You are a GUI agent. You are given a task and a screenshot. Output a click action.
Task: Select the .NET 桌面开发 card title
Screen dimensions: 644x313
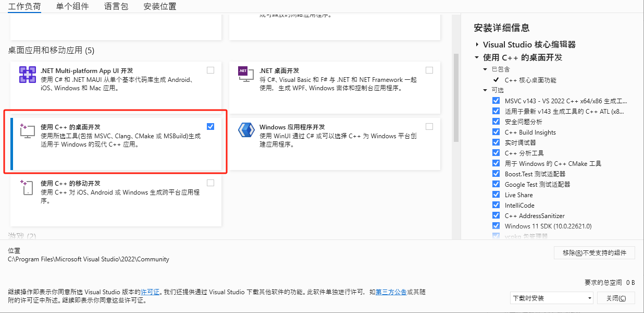pyautogui.click(x=279, y=70)
